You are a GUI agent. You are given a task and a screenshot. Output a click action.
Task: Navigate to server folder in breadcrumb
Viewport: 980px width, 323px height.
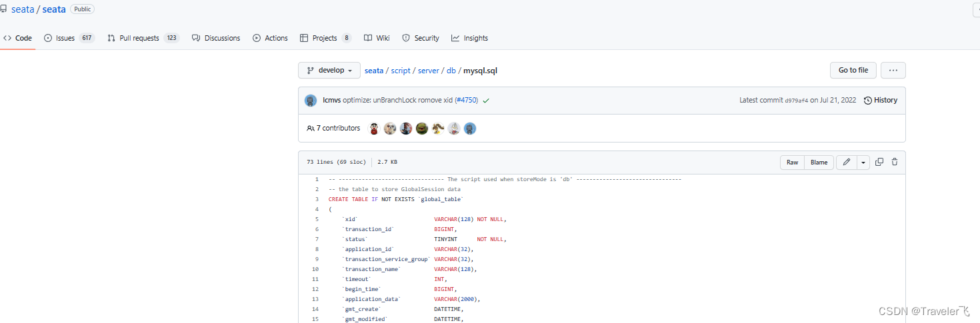click(429, 70)
